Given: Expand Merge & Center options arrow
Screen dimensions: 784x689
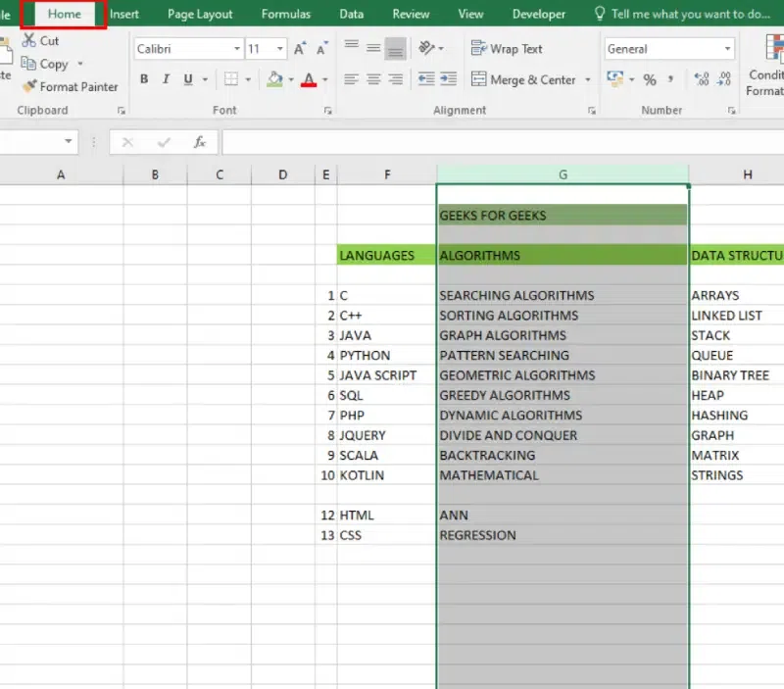Looking at the screenshot, I should pyautogui.click(x=588, y=79).
